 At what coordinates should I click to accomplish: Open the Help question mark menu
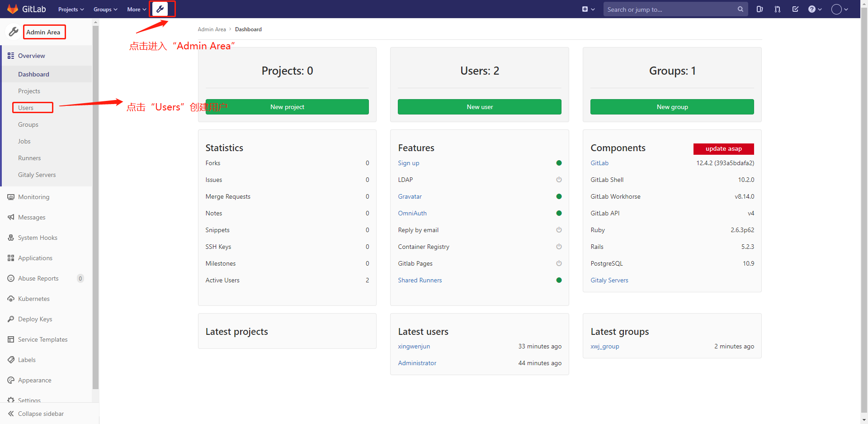pos(815,9)
